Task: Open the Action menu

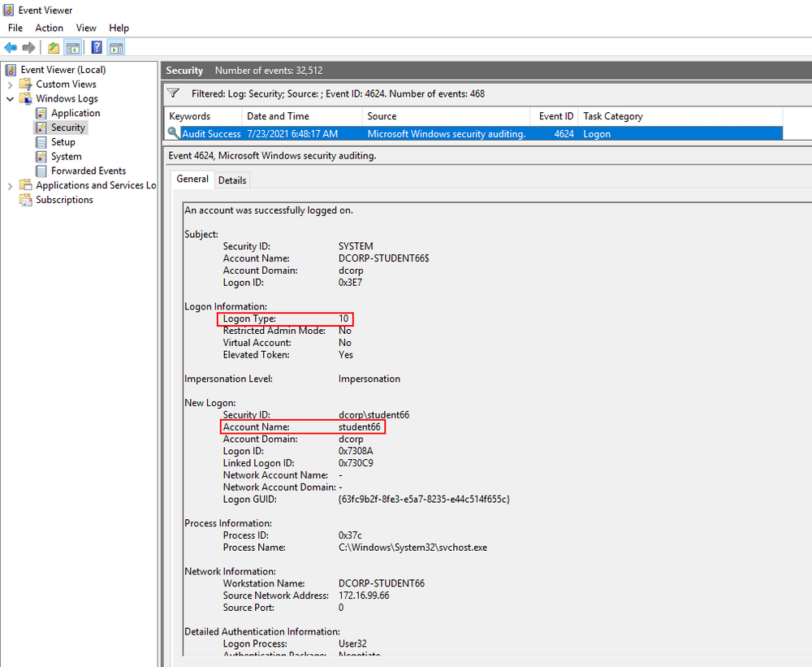Action: pyautogui.click(x=49, y=27)
